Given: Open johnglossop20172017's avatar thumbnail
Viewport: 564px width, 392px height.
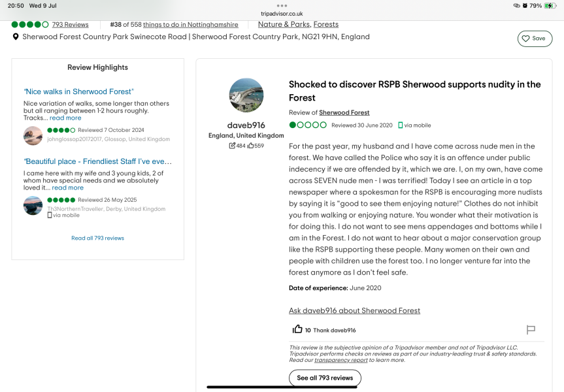Looking at the screenshot, I should [x=33, y=136].
